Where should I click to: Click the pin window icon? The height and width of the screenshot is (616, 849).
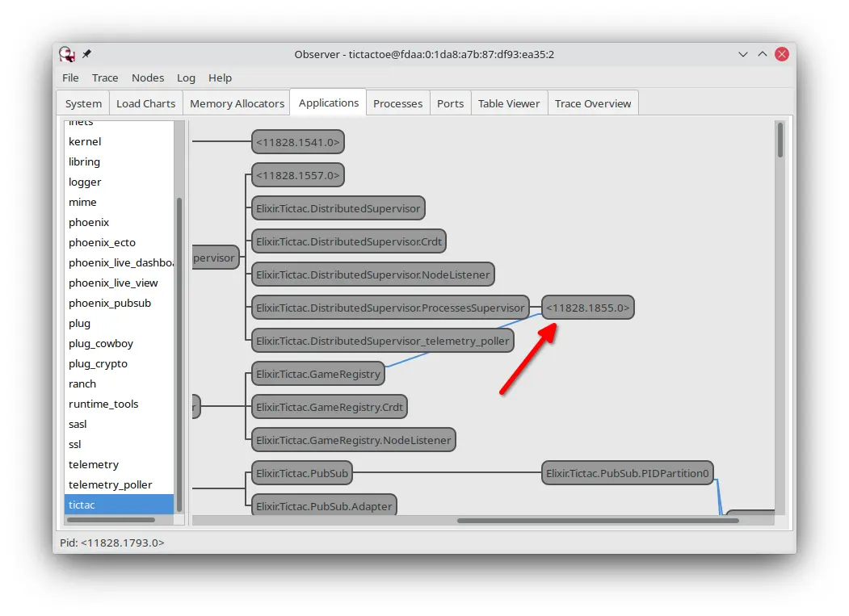click(86, 54)
